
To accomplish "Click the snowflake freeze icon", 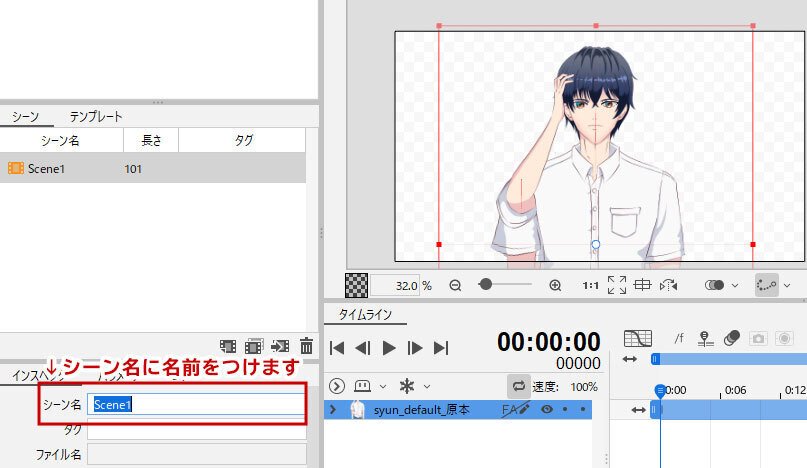I will tap(407, 386).
